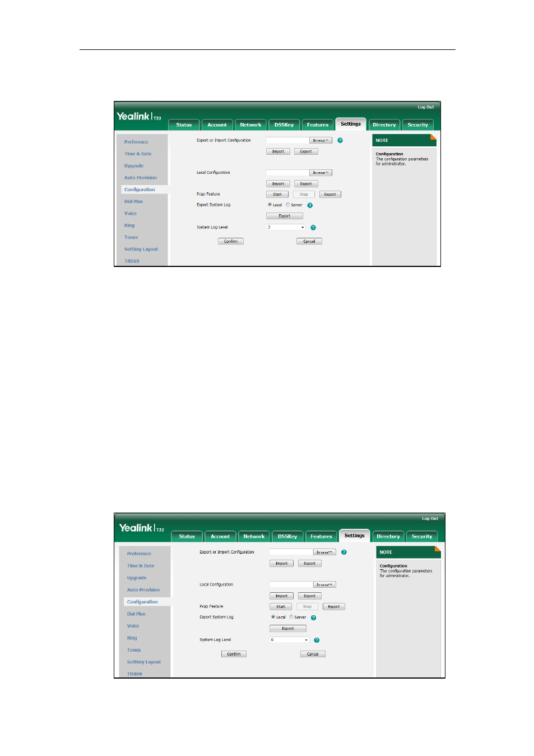
Task: Switch to Status tab in upper screenshot
Action: (184, 125)
